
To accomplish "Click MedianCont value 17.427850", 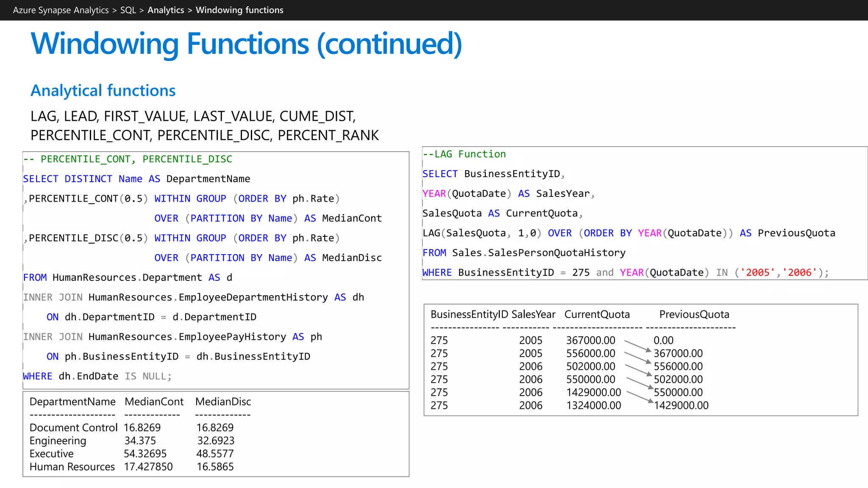I will (x=148, y=467).
